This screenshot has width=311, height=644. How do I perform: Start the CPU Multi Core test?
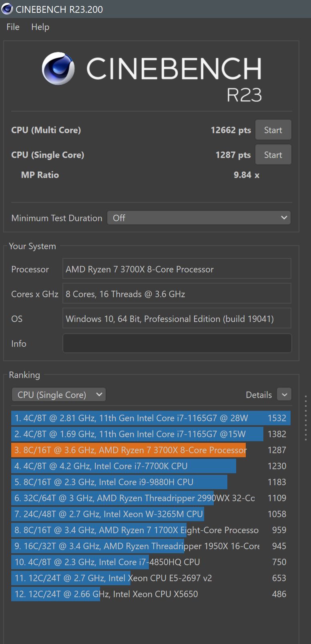(273, 130)
